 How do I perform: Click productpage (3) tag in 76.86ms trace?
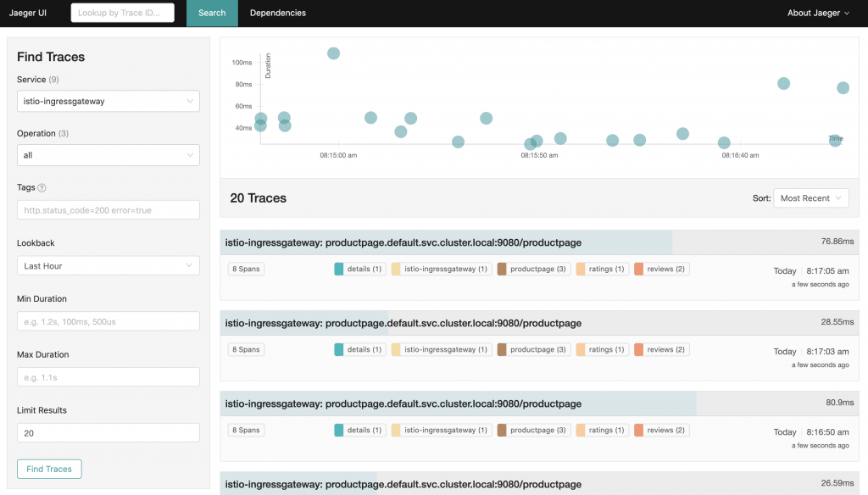tap(534, 269)
